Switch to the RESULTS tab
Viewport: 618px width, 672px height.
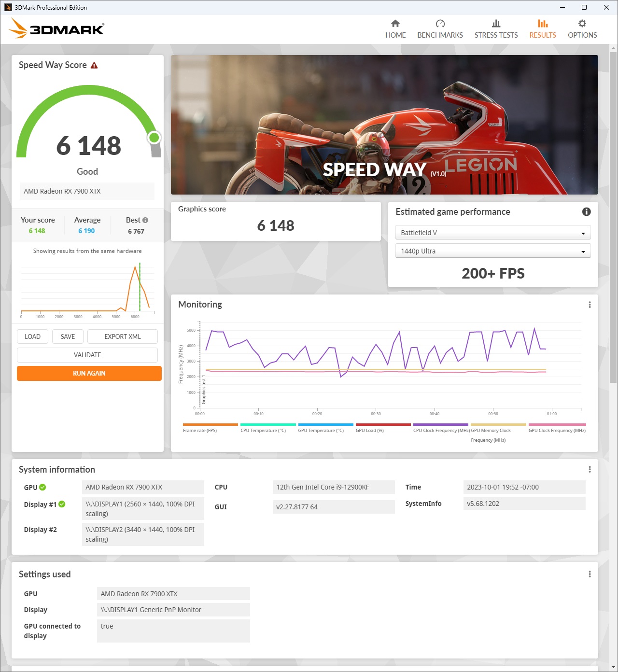click(x=543, y=29)
